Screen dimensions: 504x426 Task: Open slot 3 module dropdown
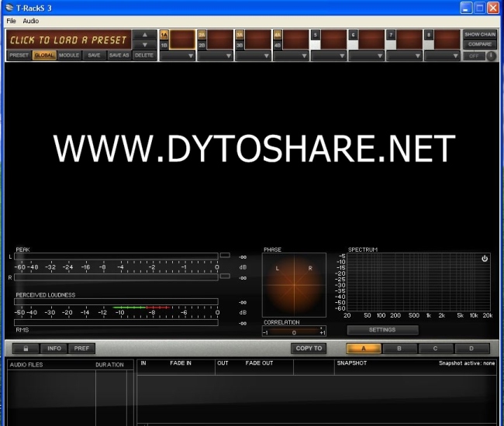(x=254, y=56)
